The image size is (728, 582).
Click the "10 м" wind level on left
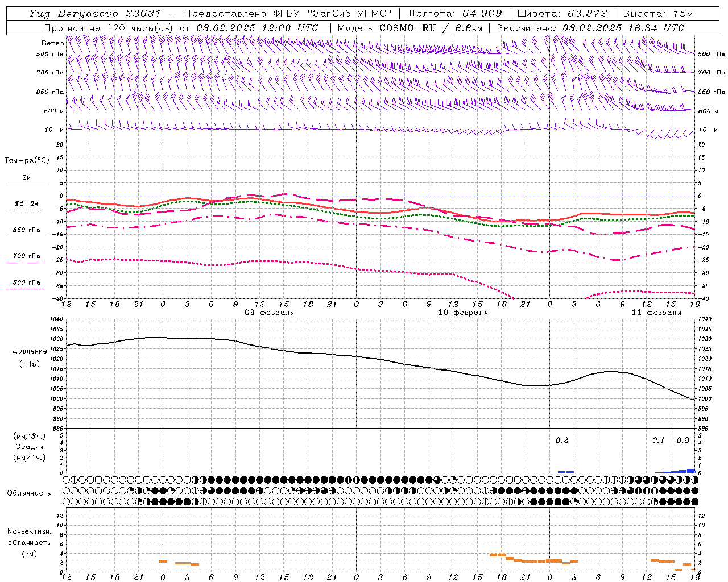tap(54, 130)
